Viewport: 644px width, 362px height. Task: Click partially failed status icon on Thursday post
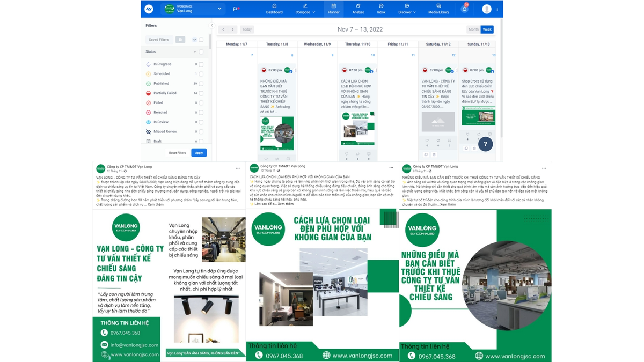point(345,70)
